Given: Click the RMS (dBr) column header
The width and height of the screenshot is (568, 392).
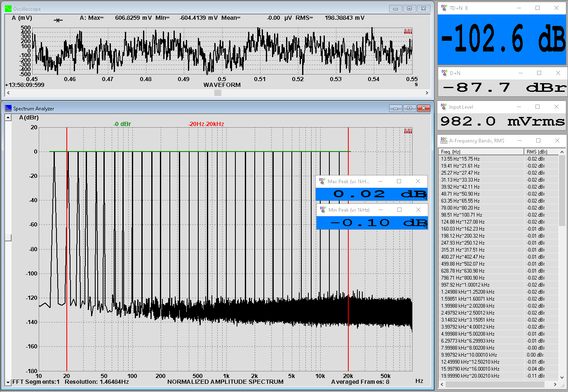Looking at the screenshot, I should pos(541,152).
